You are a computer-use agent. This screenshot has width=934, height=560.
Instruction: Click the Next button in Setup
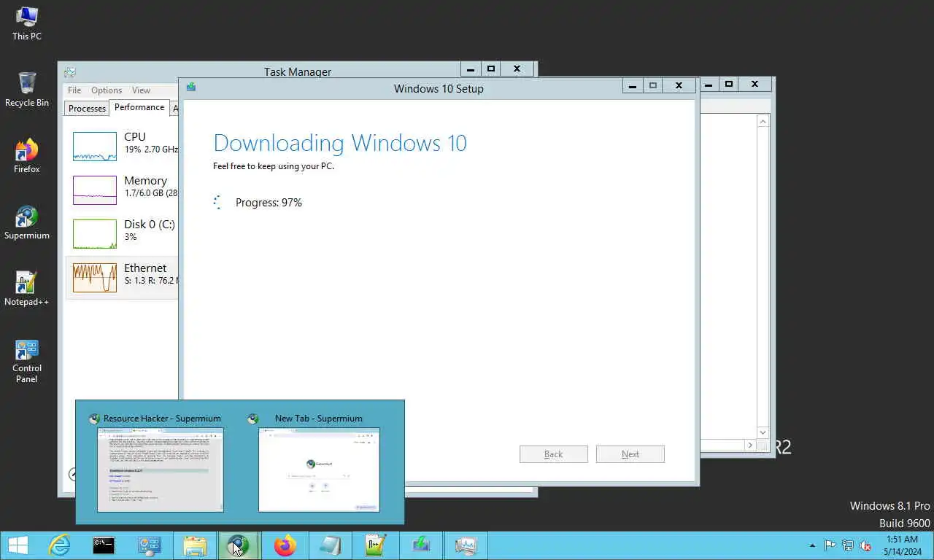pyautogui.click(x=630, y=454)
